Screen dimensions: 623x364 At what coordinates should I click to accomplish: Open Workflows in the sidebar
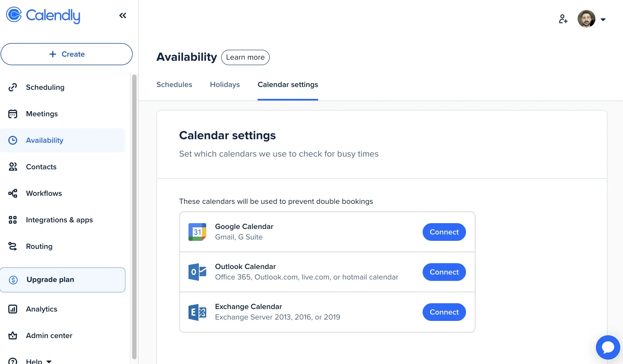(x=44, y=193)
